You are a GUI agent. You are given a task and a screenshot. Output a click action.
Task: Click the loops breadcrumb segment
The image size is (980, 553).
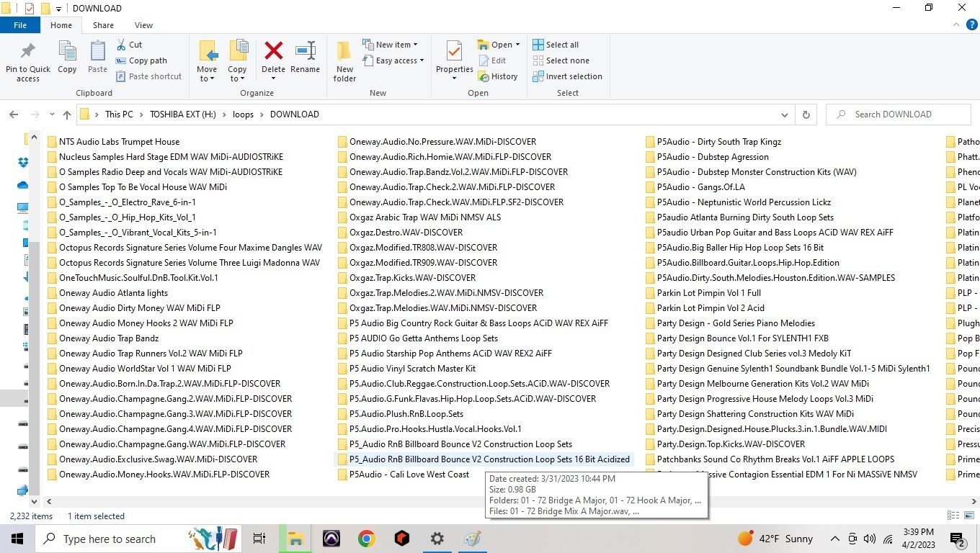243,114
